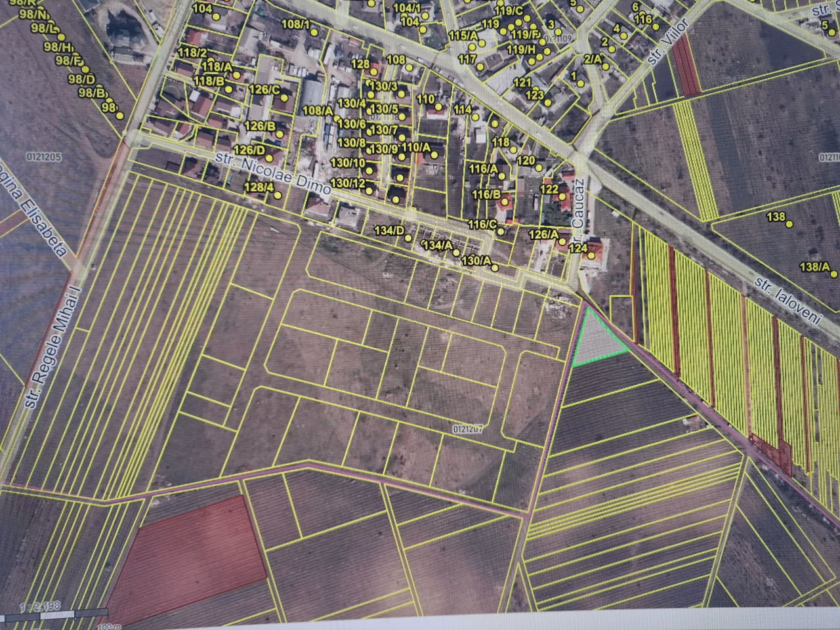Click the yellow marker for address 138
This screenshot has width=840, height=630.
(789, 224)
